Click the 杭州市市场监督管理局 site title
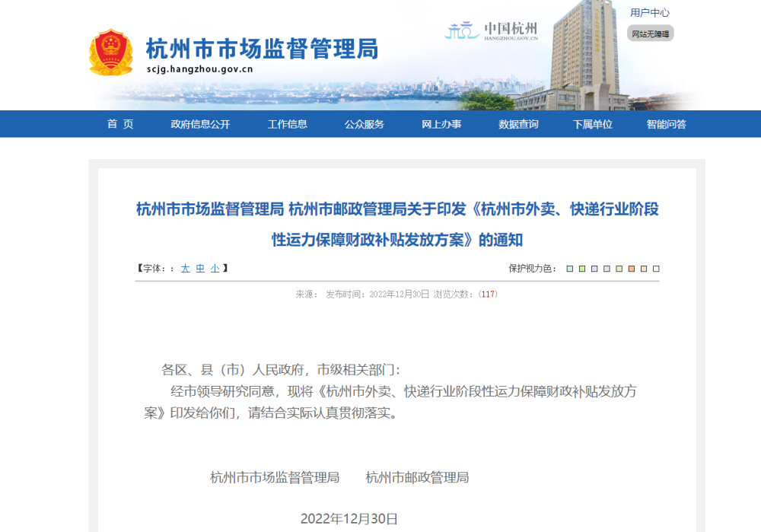The width and height of the screenshot is (761, 532). [x=262, y=49]
